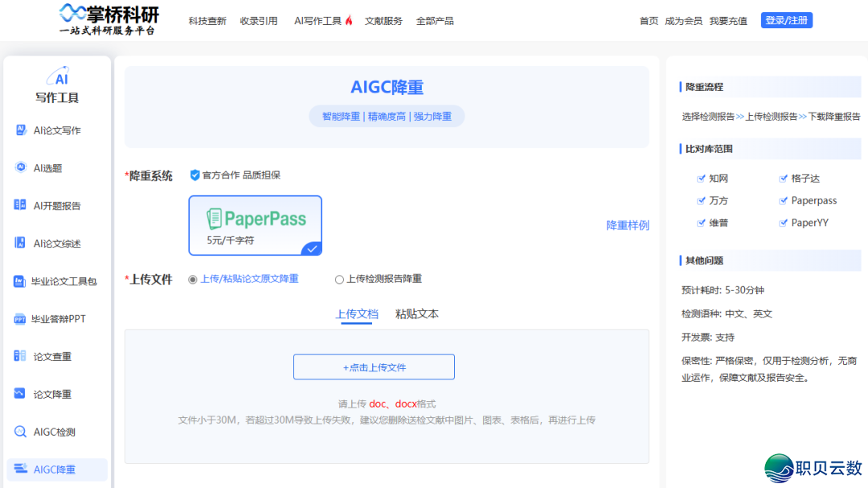The height and width of the screenshot is (488, 868).
Task: Click the 毕业答辩PPT icon
Action: pos(20,319)
